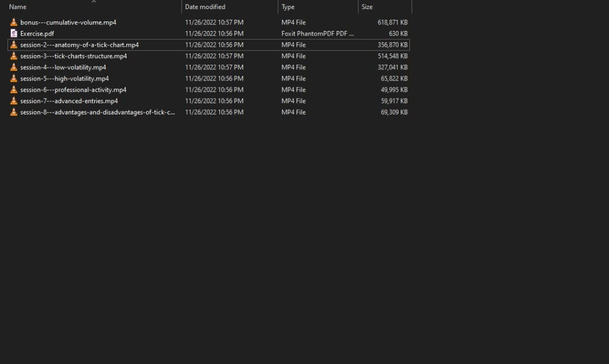
Task: Click VLC icon of session-5 high-volatility file
Action: point(14,79)
